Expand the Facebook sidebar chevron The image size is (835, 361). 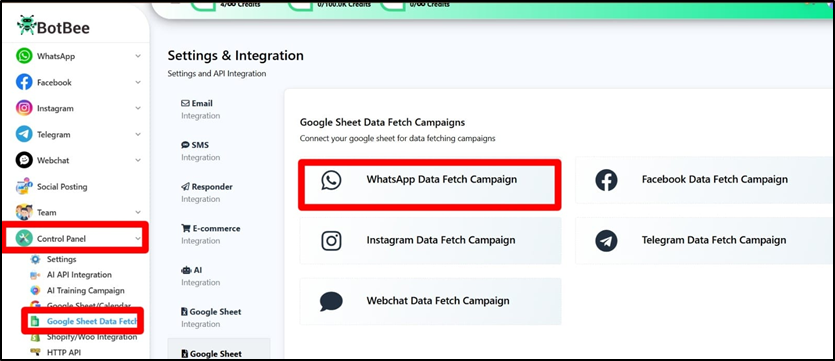[138, 82]
